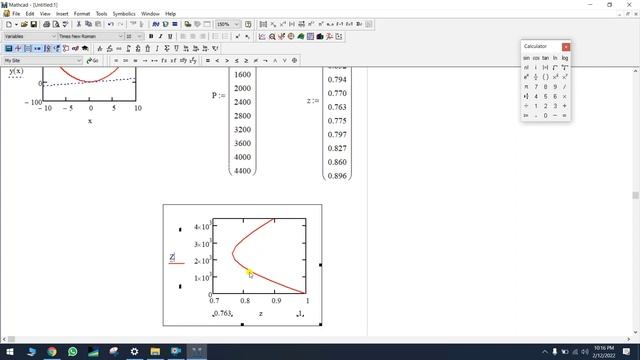Open Print Preview from the toolbar
Screen dimensions: 640x360
click(x=56, y=24)
